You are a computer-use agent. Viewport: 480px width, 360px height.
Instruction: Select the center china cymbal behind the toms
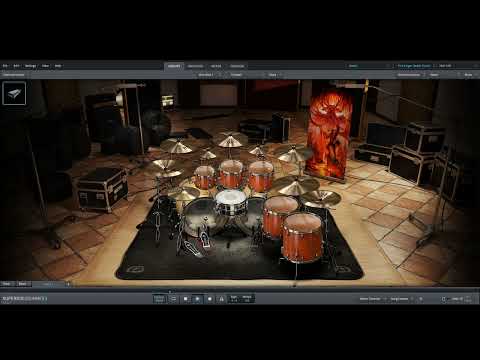coord(230,139)
